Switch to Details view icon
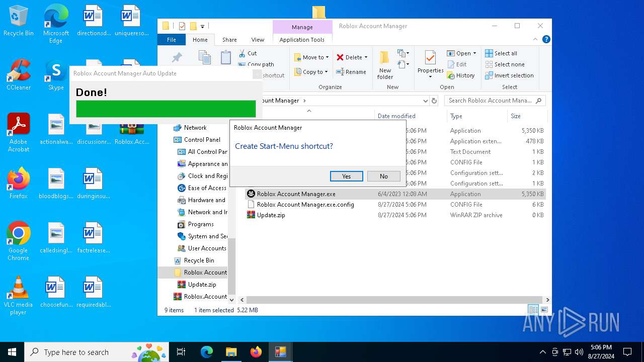Image resolution: width=644 pixels, height=362 pixels. (533, 310)
